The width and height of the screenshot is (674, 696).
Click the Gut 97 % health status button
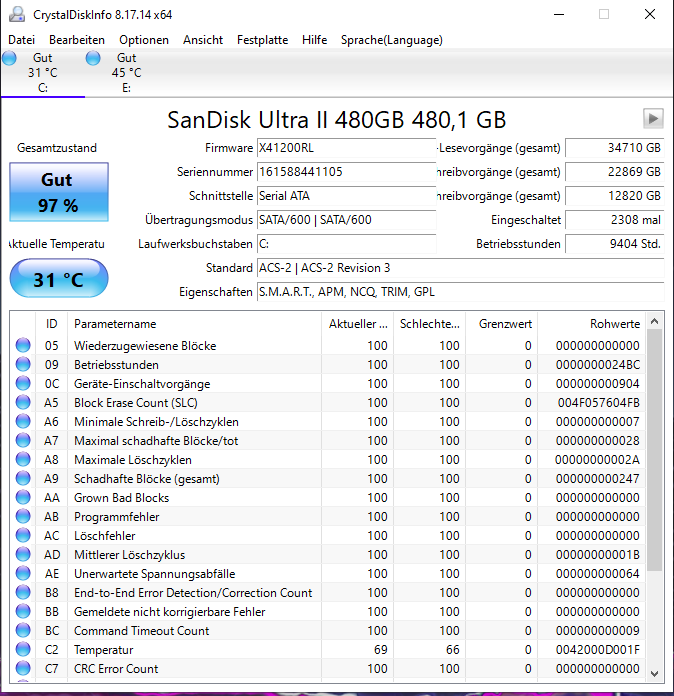(x=59, y=192)
